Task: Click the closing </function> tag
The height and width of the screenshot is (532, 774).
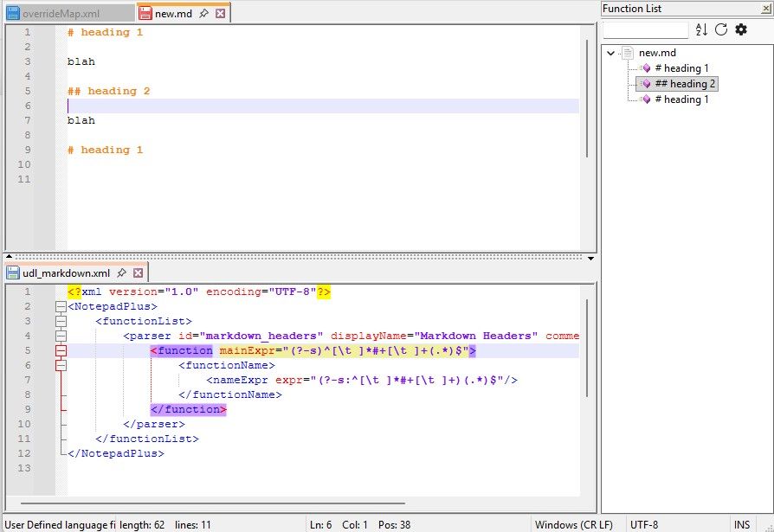Action: pos(189,410)
